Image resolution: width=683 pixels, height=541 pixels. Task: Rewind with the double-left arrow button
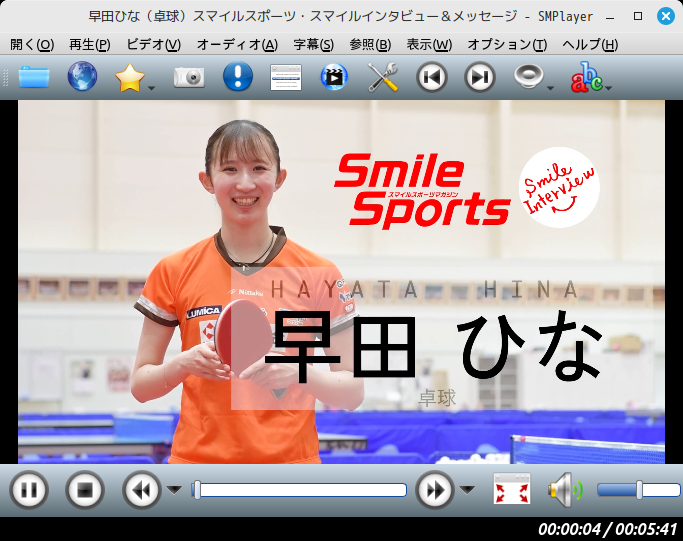click(x=142, y=490)
